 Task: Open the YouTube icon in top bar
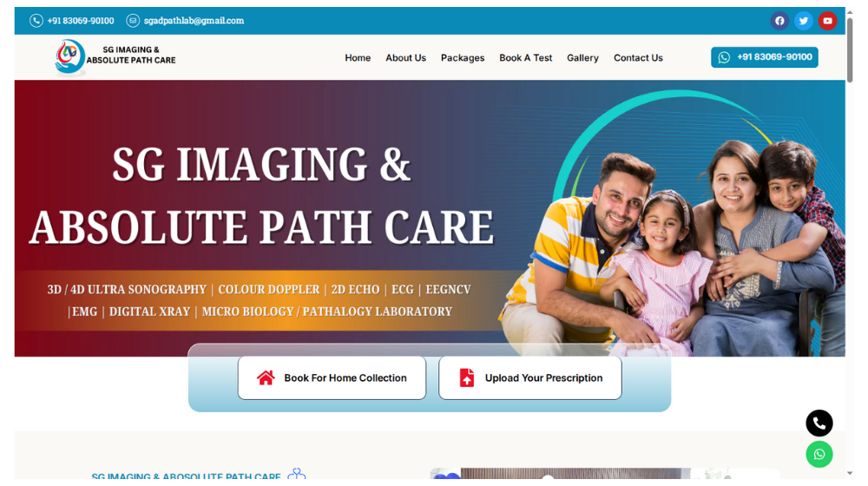point(827,21)
